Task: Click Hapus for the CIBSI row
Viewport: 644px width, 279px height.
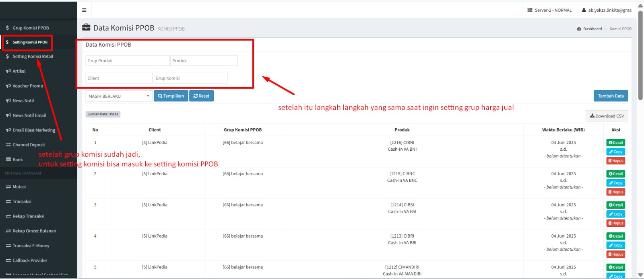Action: 615,223
